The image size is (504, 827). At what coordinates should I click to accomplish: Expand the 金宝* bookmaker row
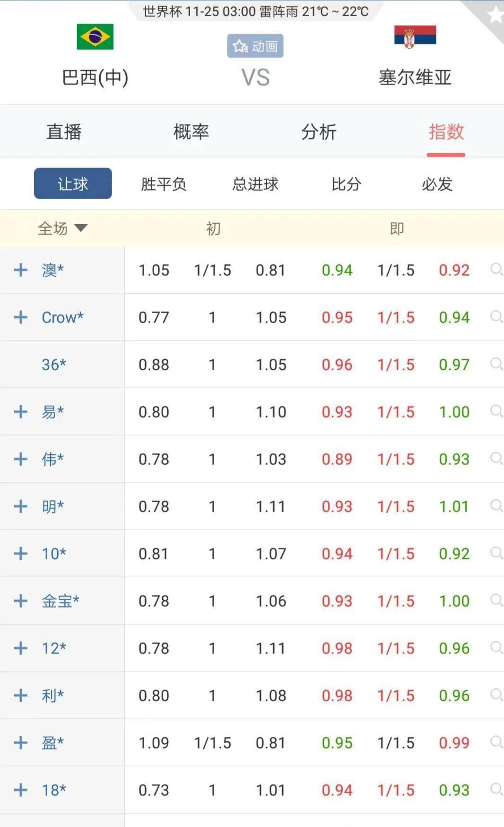point(20,601)
